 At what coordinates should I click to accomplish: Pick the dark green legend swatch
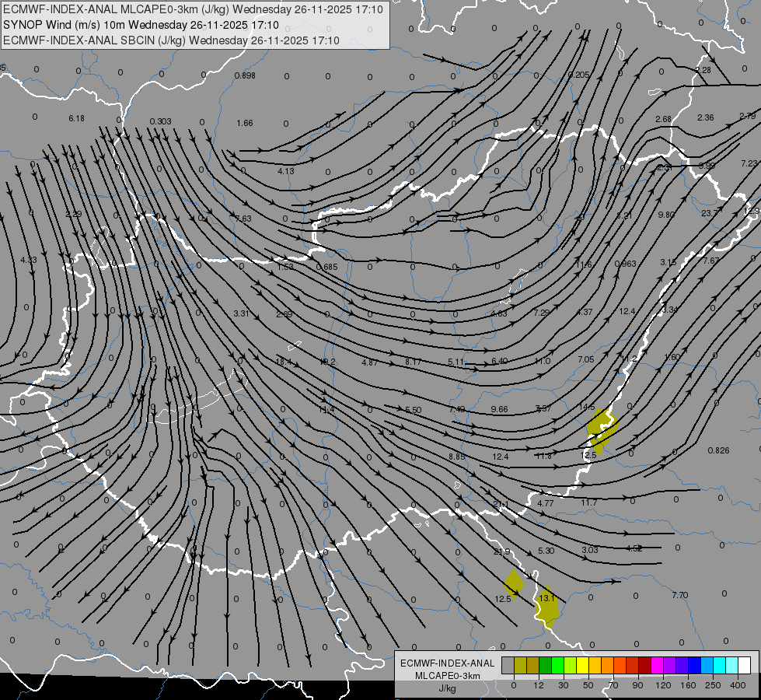(x=546, y=665)
